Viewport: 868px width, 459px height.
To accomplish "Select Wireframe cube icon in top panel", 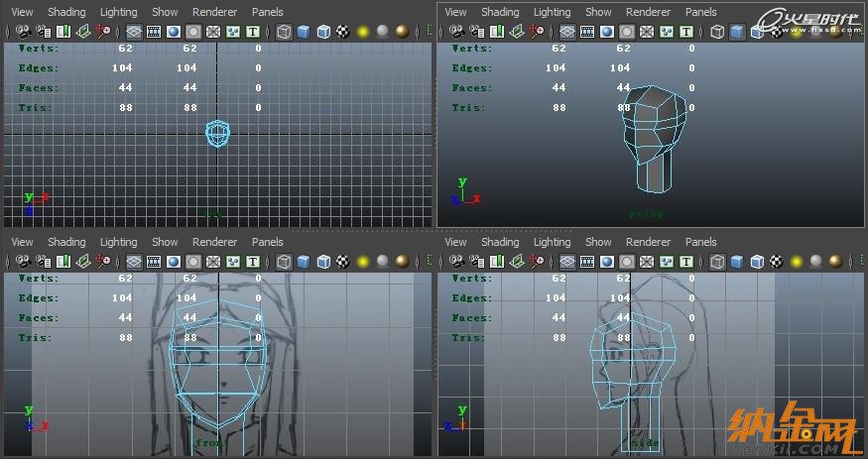I will [284, 32].
